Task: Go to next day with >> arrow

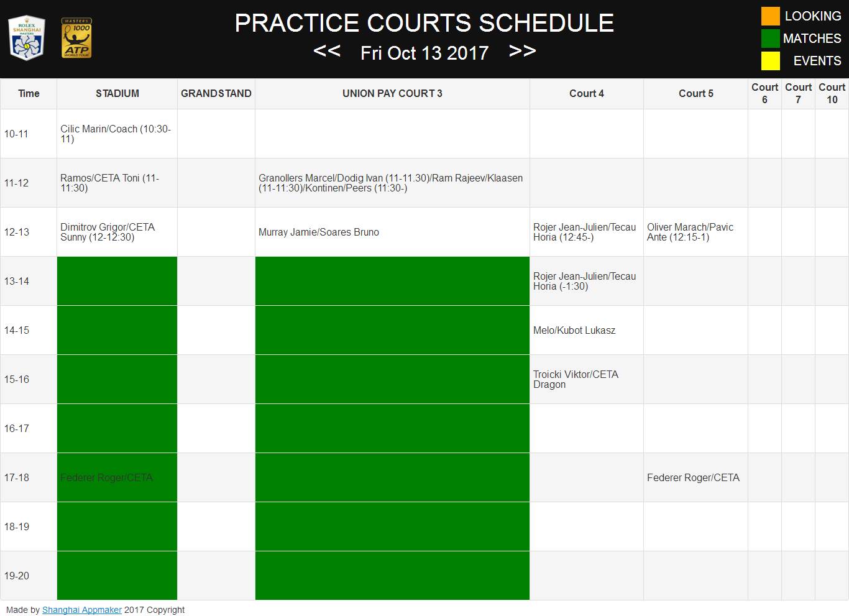Action: click(x=522, y=51)
